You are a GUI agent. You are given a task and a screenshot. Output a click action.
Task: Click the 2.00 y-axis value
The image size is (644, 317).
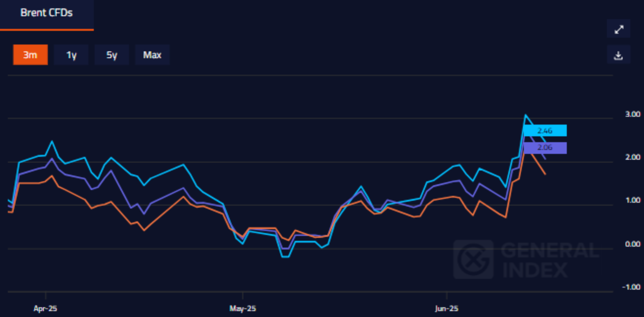(633, 157)
